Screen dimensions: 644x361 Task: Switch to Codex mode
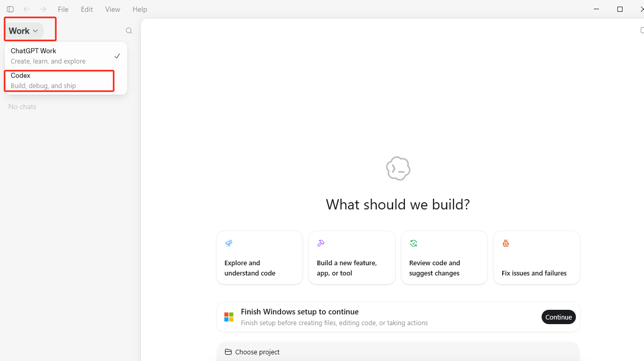coord(66,80)
